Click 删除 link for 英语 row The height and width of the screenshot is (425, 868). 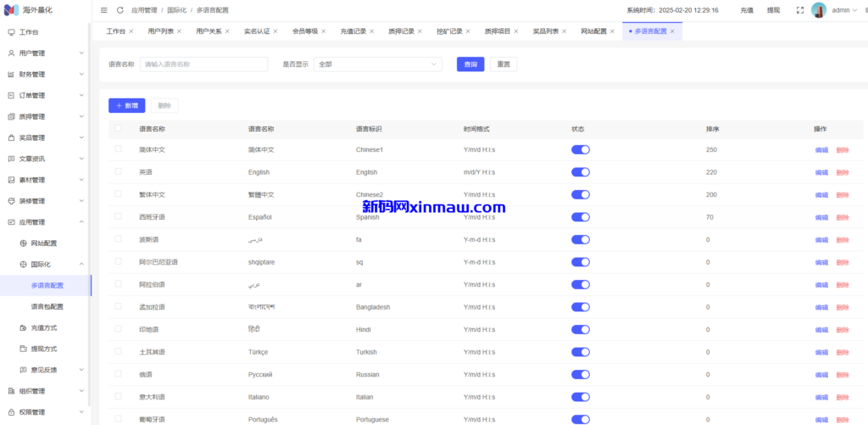click(843, 172)
